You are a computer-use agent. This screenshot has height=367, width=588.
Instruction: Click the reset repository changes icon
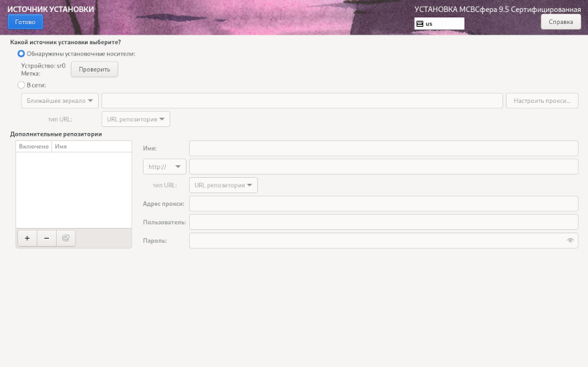point(65,238)
